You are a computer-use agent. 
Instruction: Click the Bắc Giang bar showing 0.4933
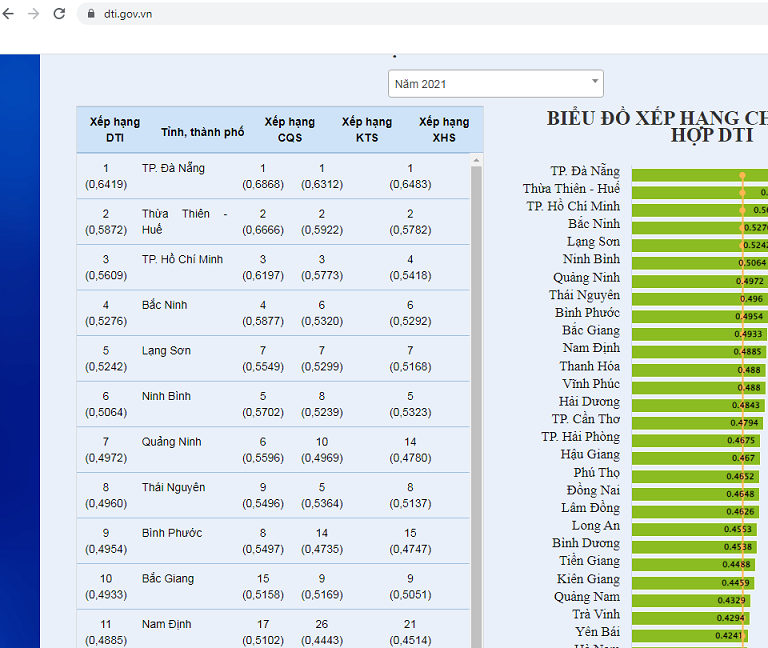click(x=698, y=334)
